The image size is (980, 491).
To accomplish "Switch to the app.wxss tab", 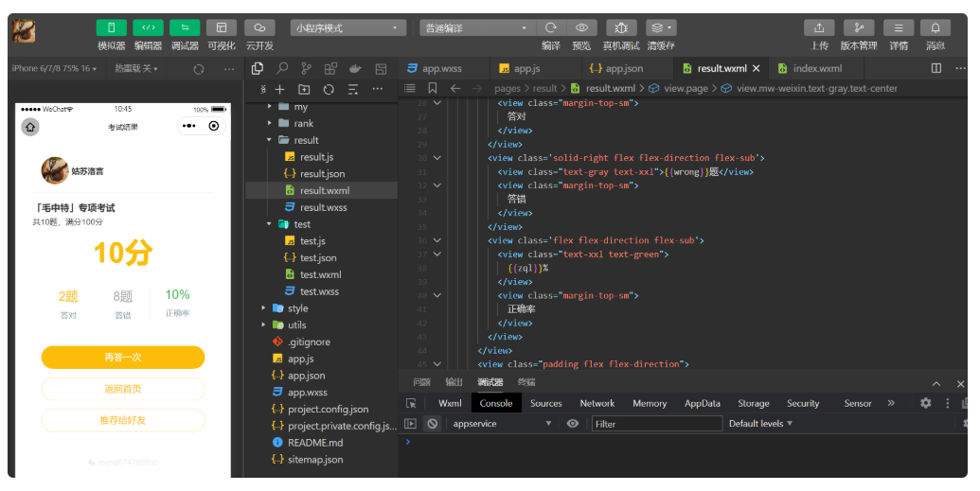I will (x=442, y=68).
